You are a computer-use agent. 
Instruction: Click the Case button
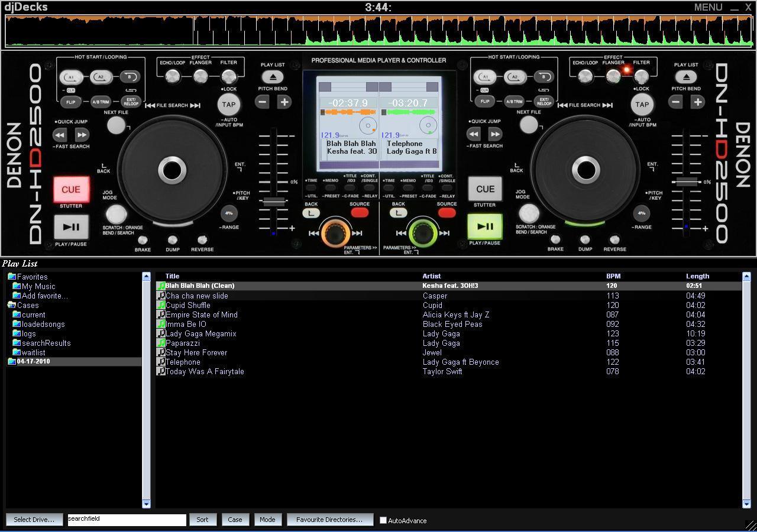(x=235, y=520)
